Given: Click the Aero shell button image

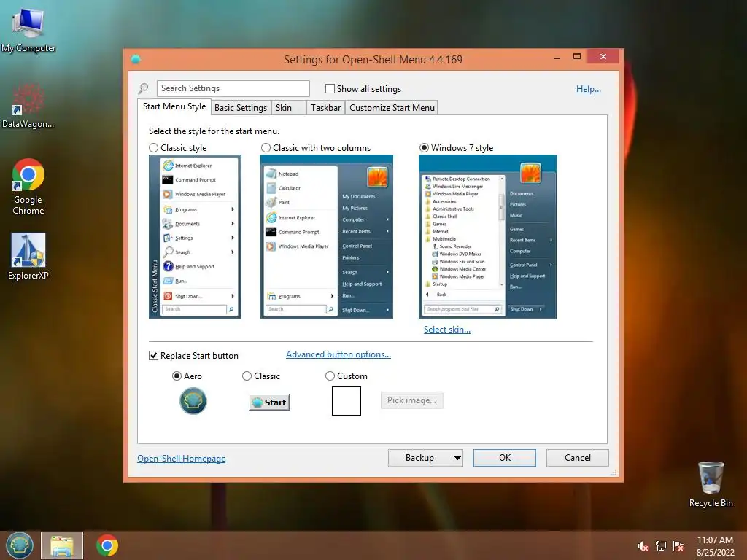Looking at the screenshot, I should click(193, 401).
